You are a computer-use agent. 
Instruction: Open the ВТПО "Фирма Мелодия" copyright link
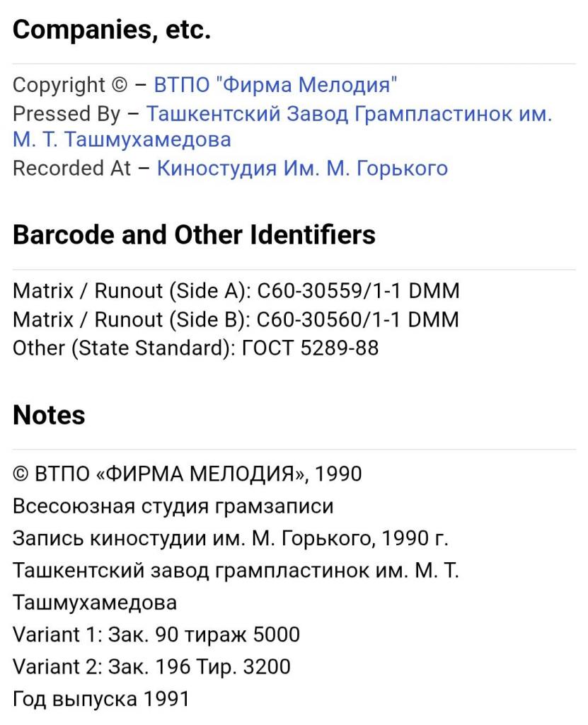[275, 85]
